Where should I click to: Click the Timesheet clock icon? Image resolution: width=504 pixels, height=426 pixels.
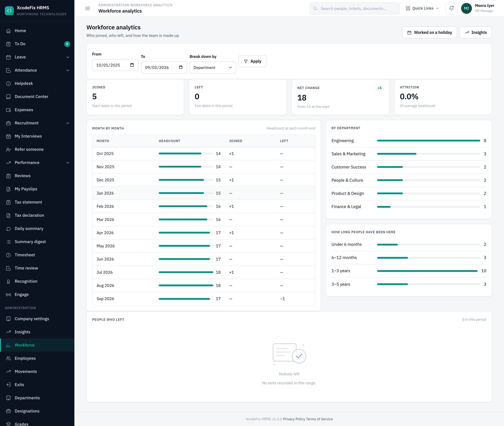(x=8, y=255)
